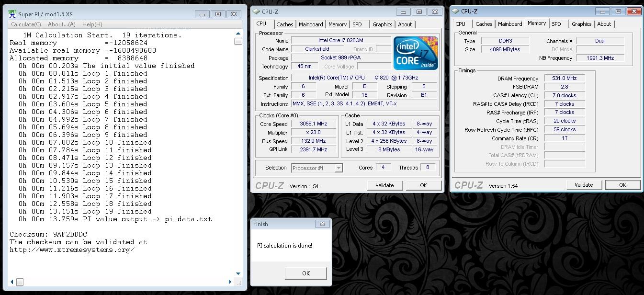
Task: Click the Instructions field text
Action: [363, 103]
